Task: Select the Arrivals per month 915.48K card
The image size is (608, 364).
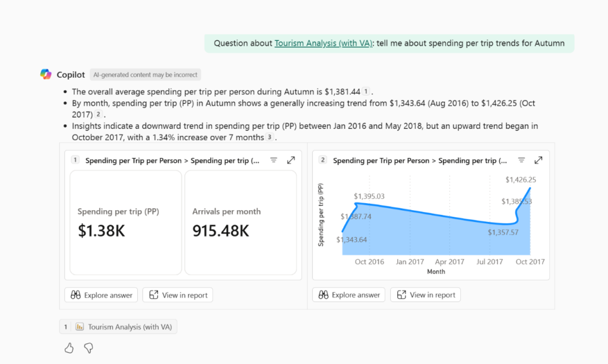Action: point(240,223)
